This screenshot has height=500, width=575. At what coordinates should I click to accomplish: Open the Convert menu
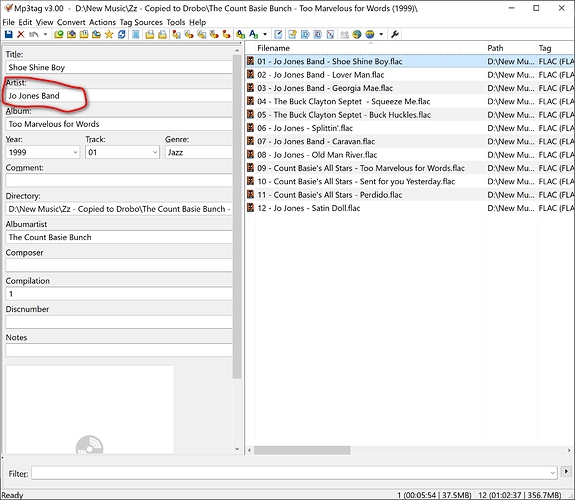71,22
